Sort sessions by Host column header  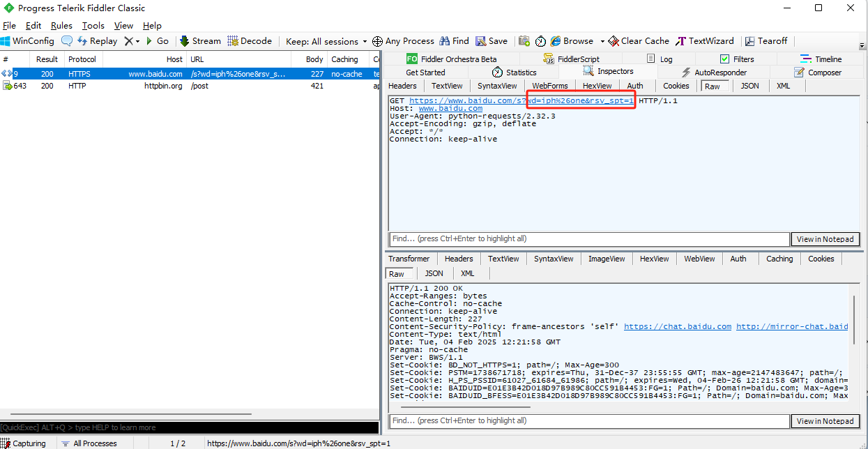[x=144, y=59]
